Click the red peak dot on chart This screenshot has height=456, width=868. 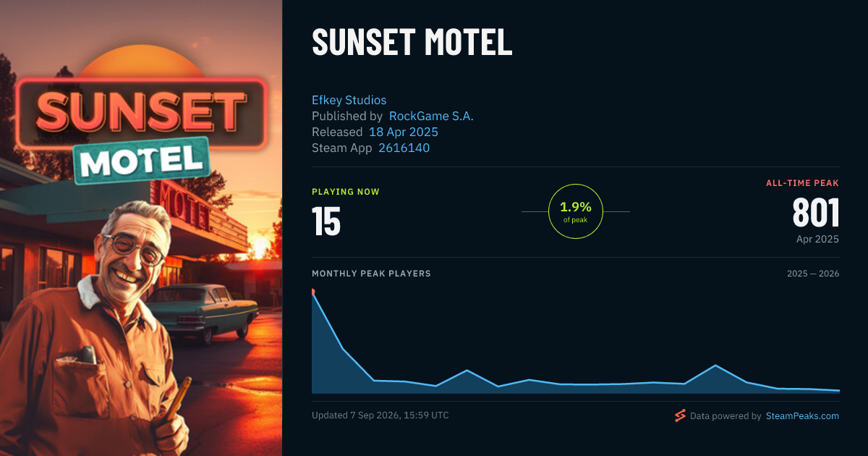pos(312,292)
